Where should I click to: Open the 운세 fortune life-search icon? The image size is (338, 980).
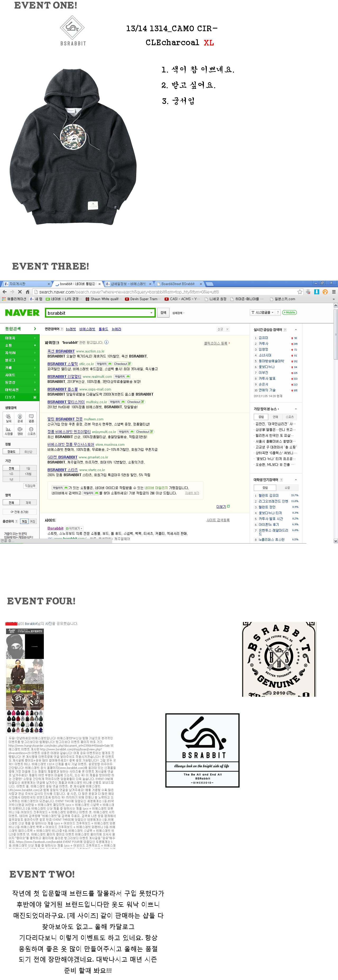(x=20, y=419)
